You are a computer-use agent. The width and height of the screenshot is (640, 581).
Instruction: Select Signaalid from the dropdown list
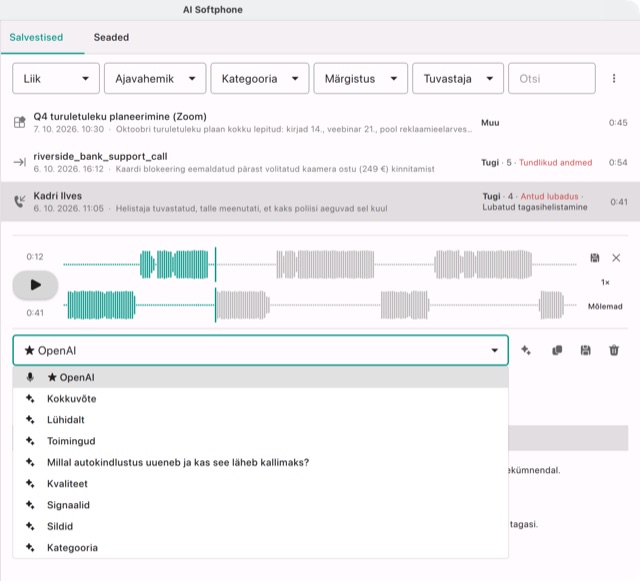pos(260,505)
